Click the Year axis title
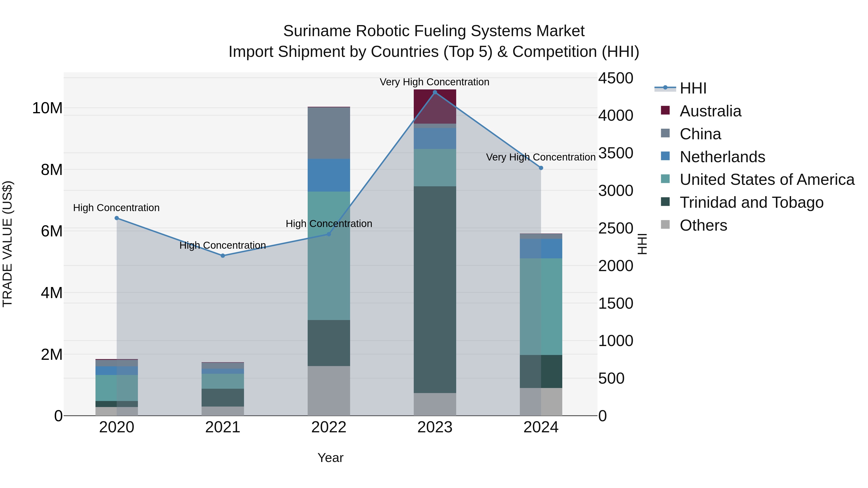Viewport: 868px width, 488px height. [331, 458]
